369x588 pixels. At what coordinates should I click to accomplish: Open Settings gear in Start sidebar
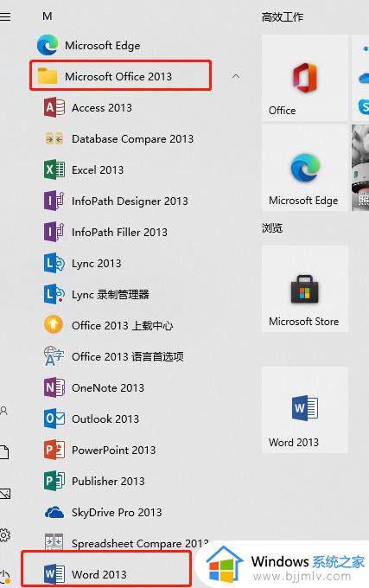coord(4,535)
